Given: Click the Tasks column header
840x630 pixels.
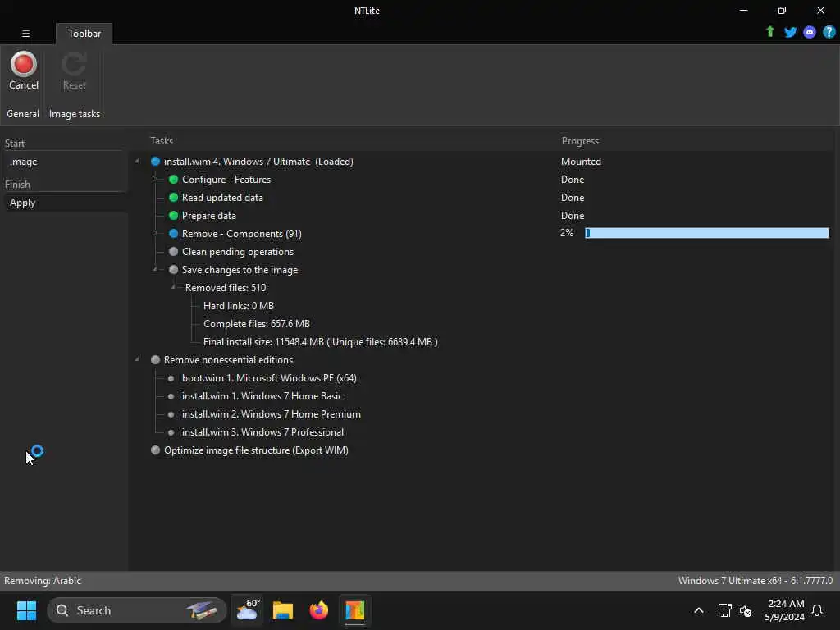Looking at the screenshot, I should (x=162, y=141).
